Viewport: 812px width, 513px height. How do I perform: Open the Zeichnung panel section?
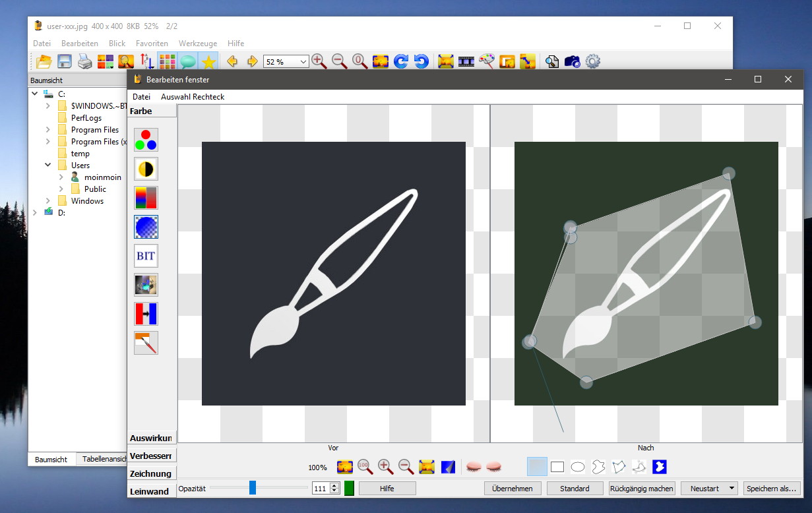pos(152,473)
